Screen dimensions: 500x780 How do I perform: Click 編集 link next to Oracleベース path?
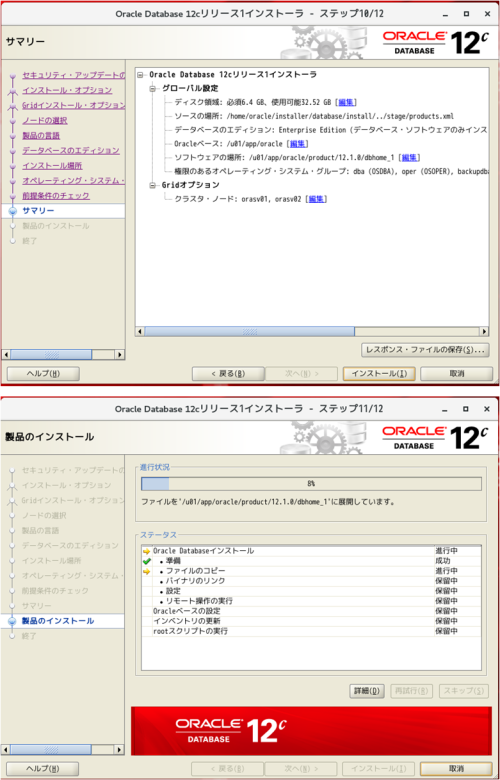(299, 144)
